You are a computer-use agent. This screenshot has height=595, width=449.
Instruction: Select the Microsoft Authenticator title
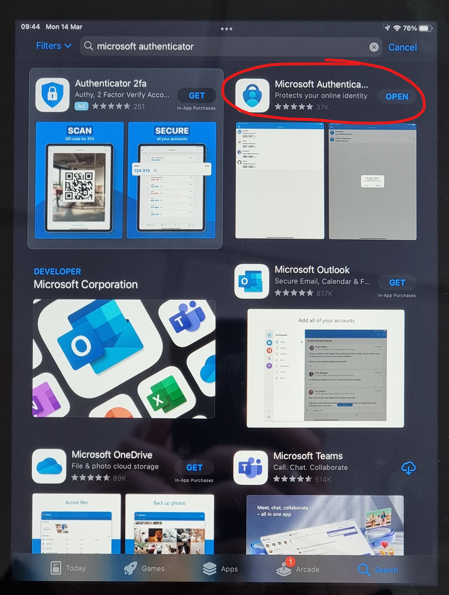coord(321,84)
